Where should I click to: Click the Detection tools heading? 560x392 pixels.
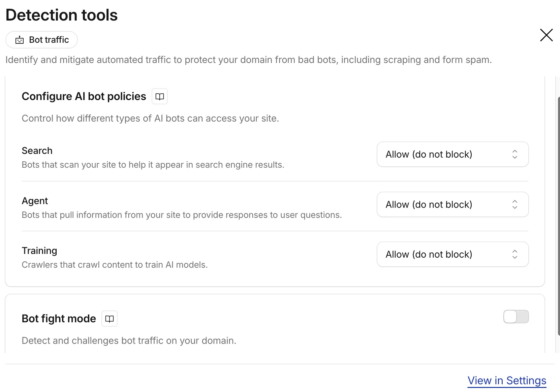click(62, 15)
